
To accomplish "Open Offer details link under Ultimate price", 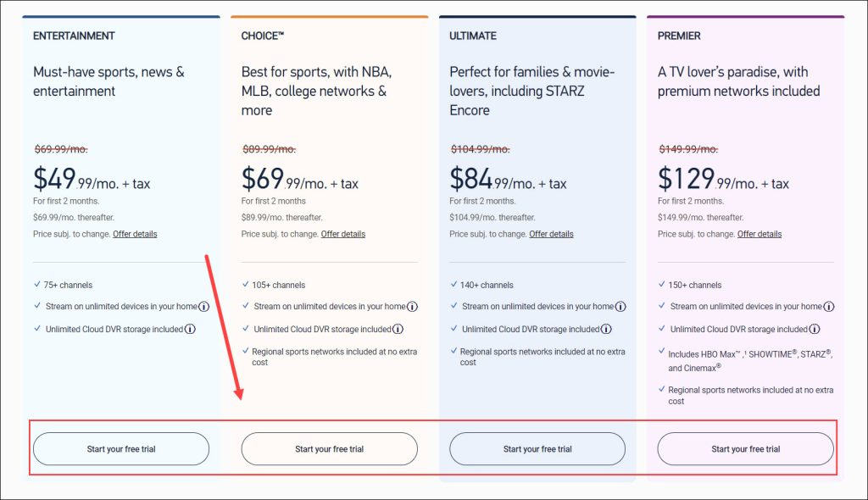I will pyautogui.click(x=551, y=234).
